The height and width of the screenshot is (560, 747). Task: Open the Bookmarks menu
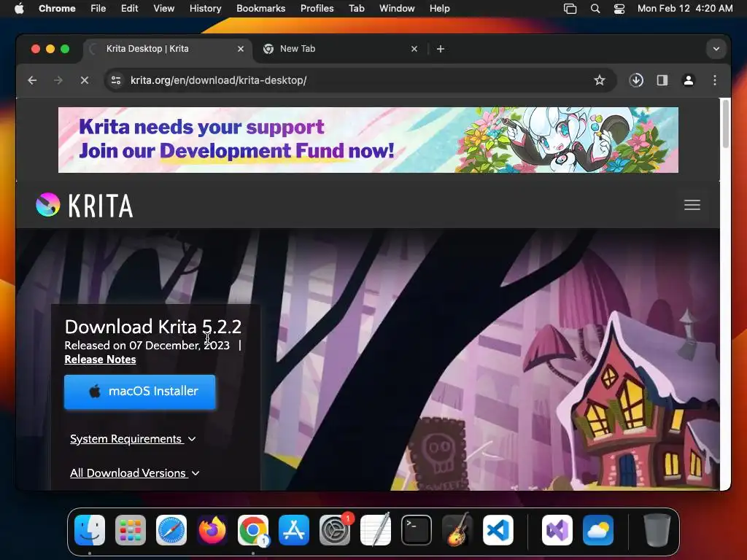click(260, 9)
